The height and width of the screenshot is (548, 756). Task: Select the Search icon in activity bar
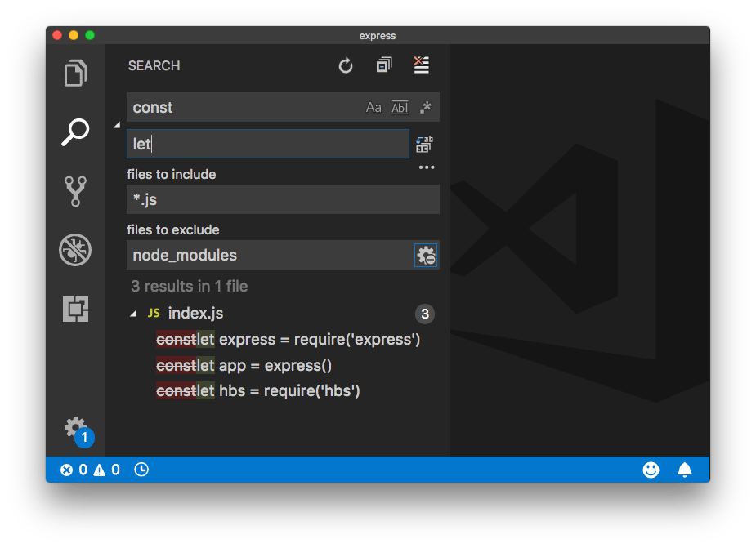tap(74, 131)
